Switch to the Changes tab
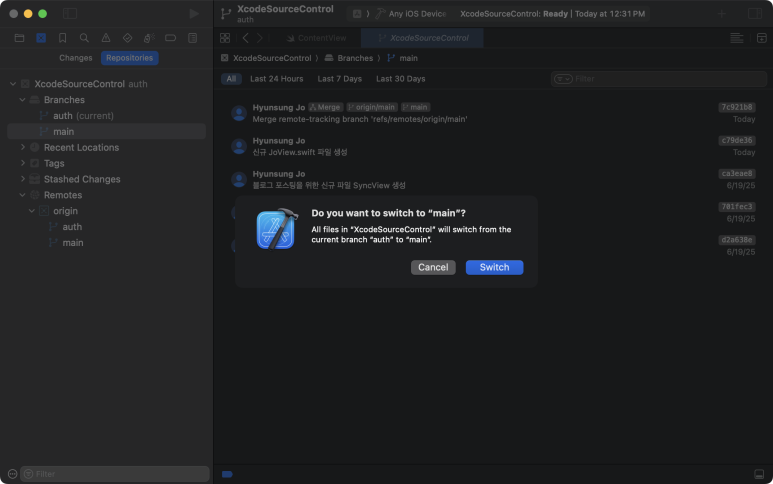 click(x=75, y=58)
